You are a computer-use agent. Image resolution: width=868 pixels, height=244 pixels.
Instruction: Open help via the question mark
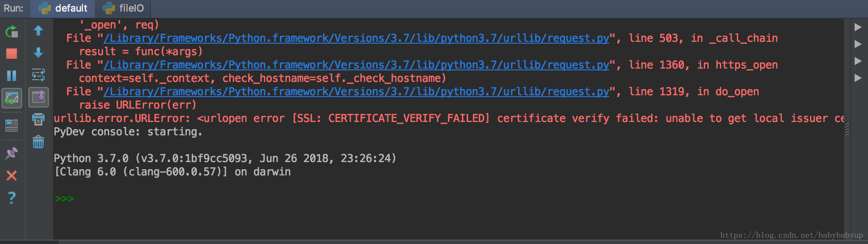coord(12,198)
